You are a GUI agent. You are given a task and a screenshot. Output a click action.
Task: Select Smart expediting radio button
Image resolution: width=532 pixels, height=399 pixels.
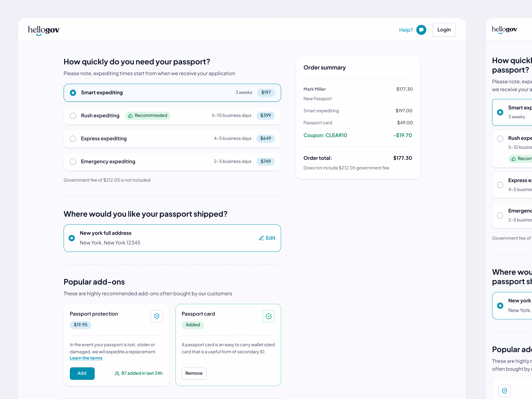(73, 93)
